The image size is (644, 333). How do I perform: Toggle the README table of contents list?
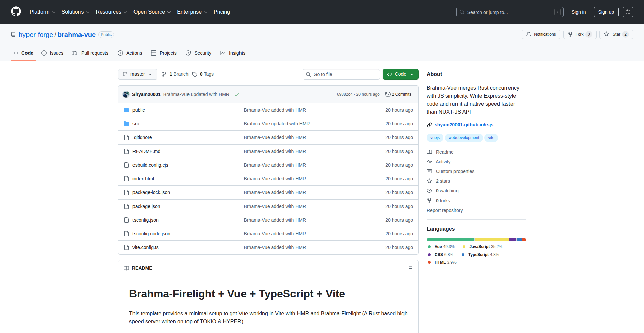[410, 268]
